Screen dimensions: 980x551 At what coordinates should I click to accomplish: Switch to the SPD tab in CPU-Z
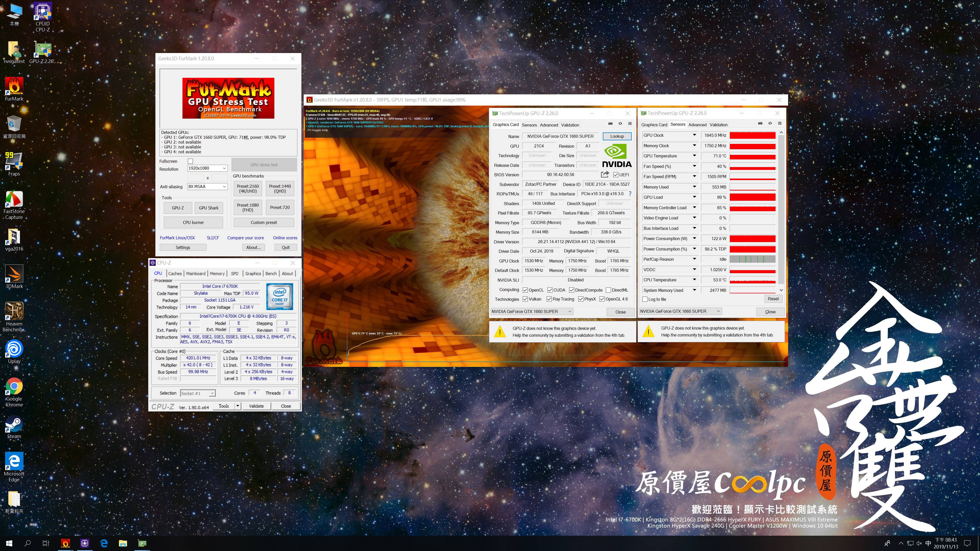click(235, 273)
